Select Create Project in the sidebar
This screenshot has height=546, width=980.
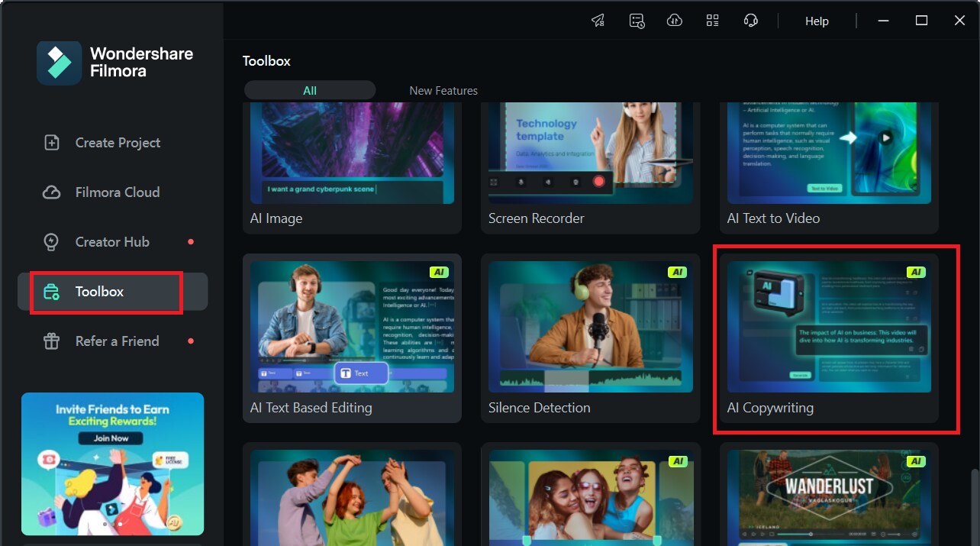click(113, 143)
